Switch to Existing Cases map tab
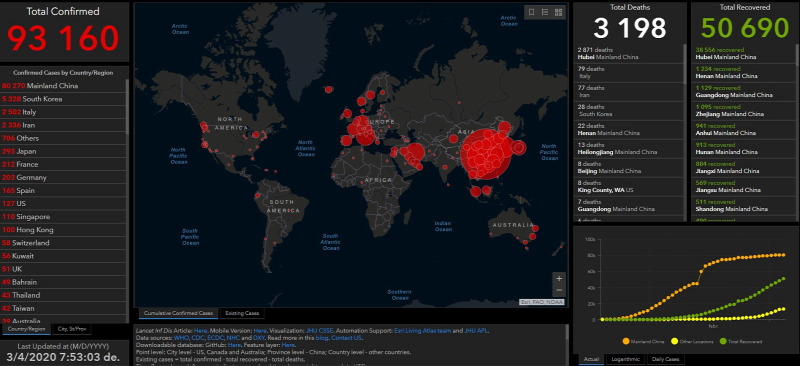 (x=242, y=313)
